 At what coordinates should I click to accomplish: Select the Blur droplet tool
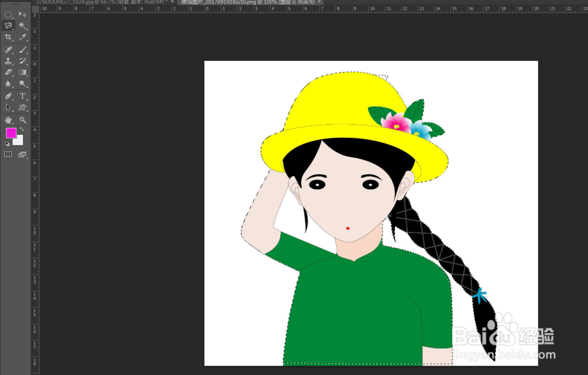point(8,84)
